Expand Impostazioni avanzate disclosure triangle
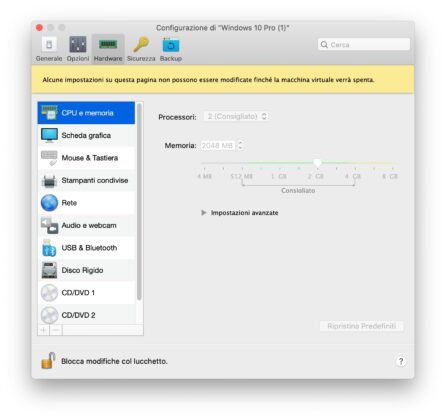The height and width of the screenshot is (420, 446). coord(204,213)
